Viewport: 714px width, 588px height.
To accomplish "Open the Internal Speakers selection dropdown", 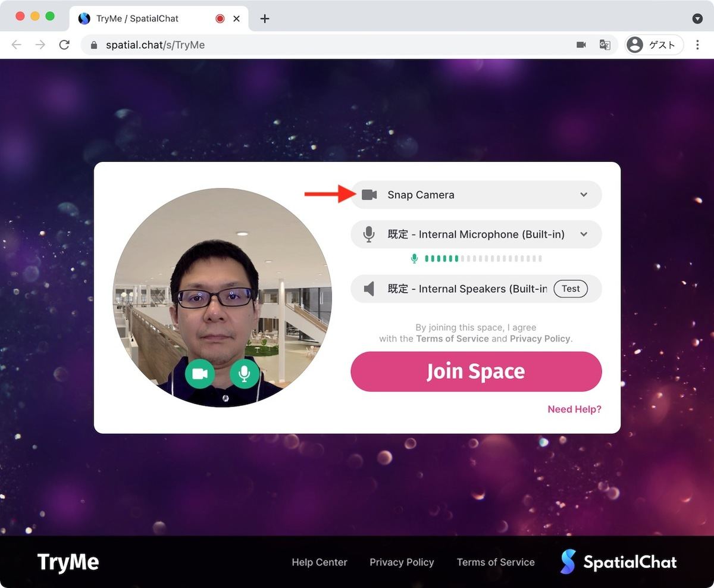I will [x=476, y=289].
